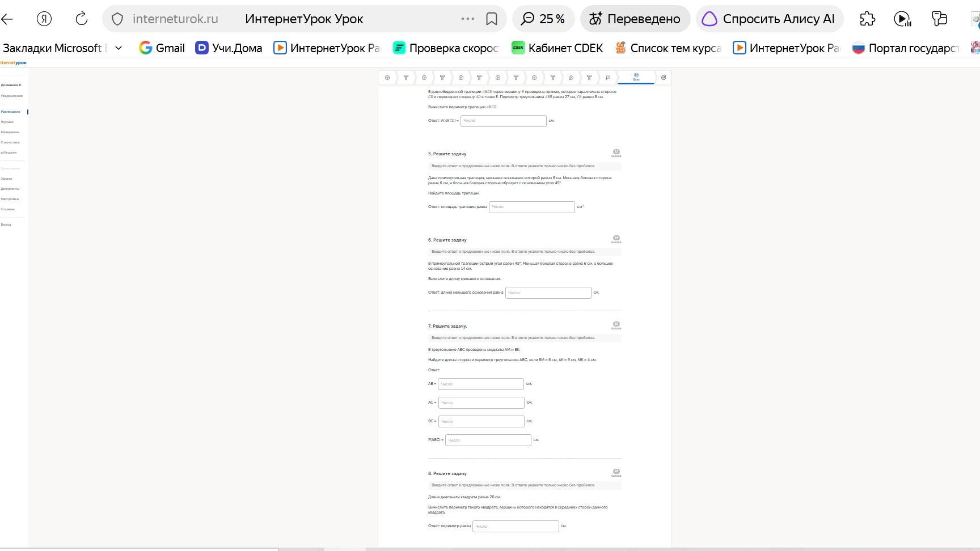Click the documents copy toolbar icon
980x551 pixels.
[x=939, y=19]
